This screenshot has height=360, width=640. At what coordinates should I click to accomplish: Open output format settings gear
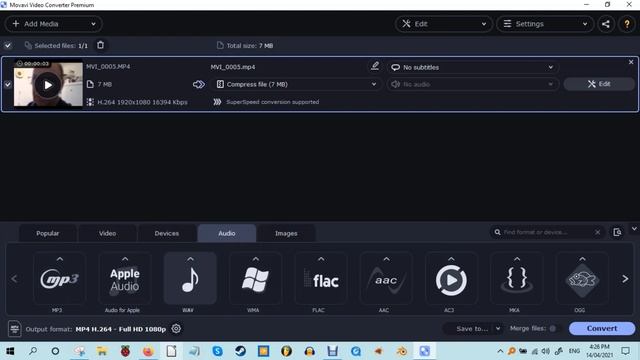coord(176,329)
